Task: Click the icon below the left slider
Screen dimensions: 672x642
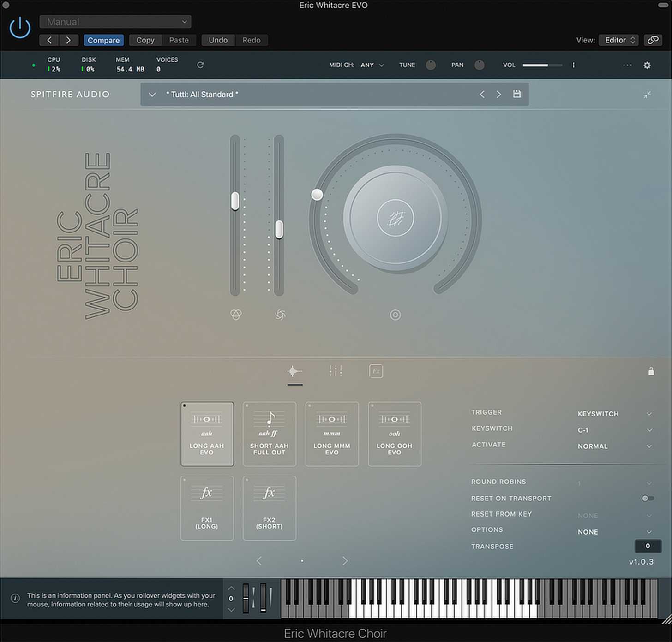Action: click(236, 315)
